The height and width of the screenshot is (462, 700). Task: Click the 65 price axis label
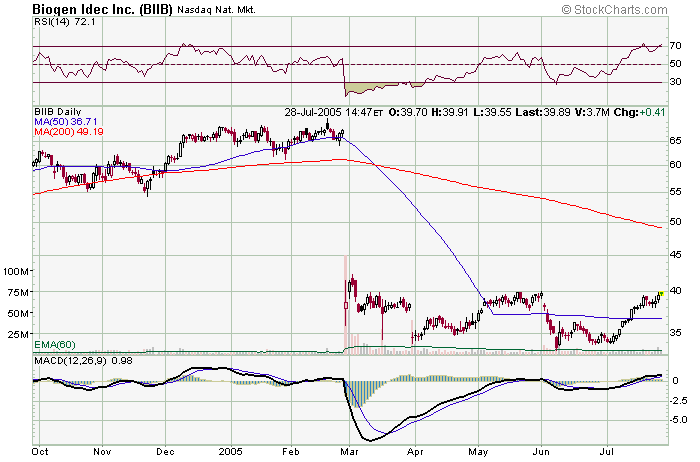(675, 141)
